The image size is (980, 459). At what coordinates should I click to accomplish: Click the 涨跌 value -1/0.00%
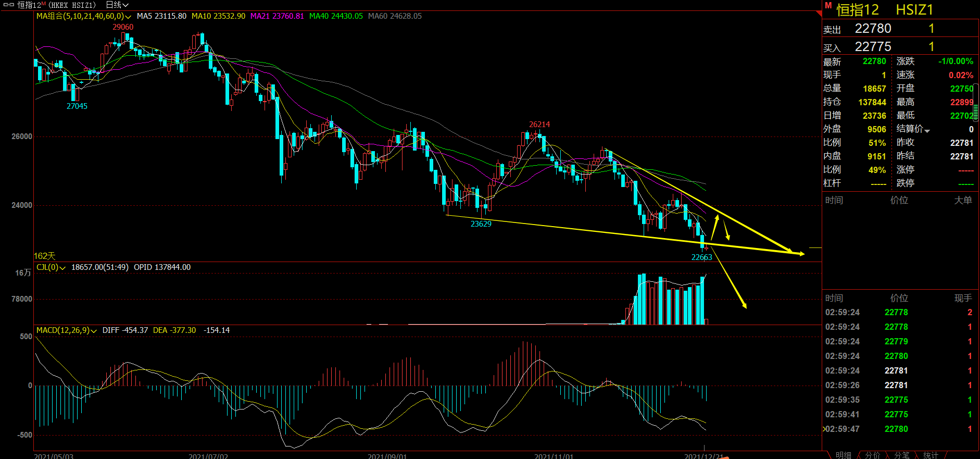(956, 61)
